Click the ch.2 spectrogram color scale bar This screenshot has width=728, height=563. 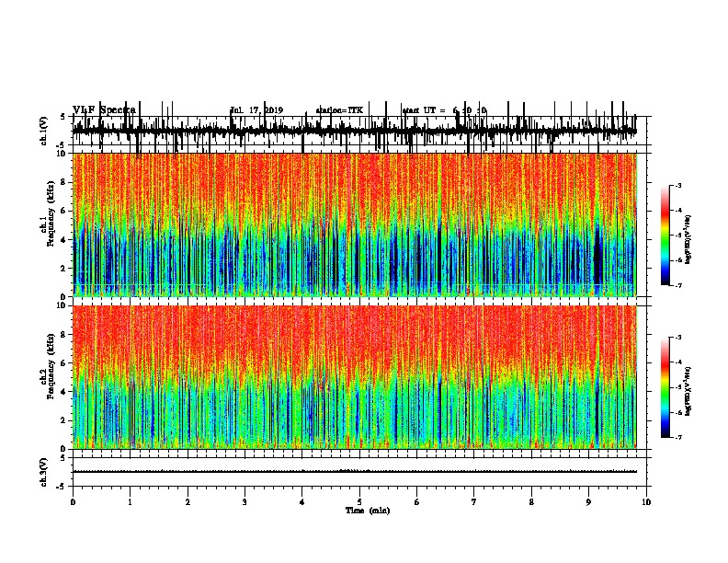coord(665,387)
